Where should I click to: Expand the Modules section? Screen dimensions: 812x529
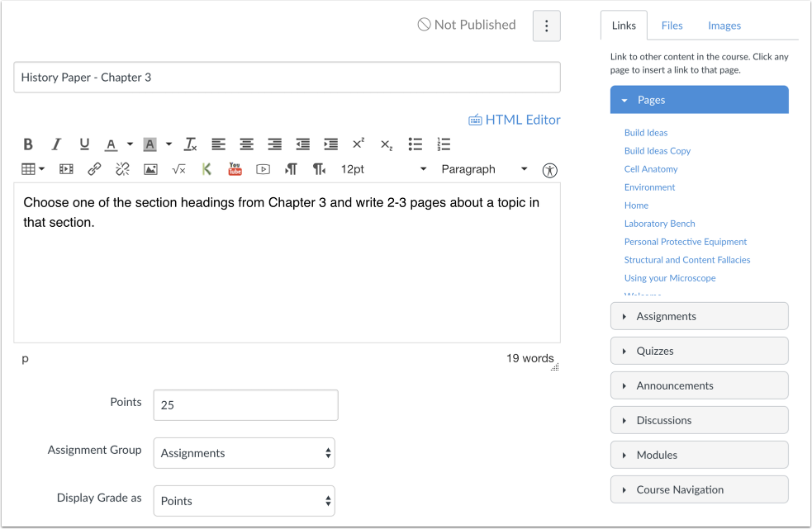(x=699, y=455)
